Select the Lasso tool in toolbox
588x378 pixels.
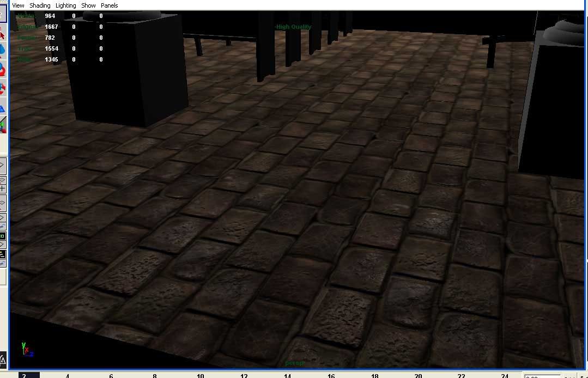(3, 35)
